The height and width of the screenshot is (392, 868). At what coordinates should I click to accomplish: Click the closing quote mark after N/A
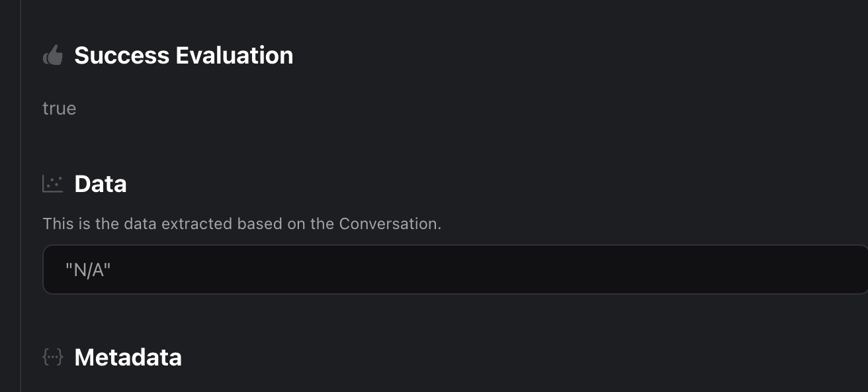point(107,268)
